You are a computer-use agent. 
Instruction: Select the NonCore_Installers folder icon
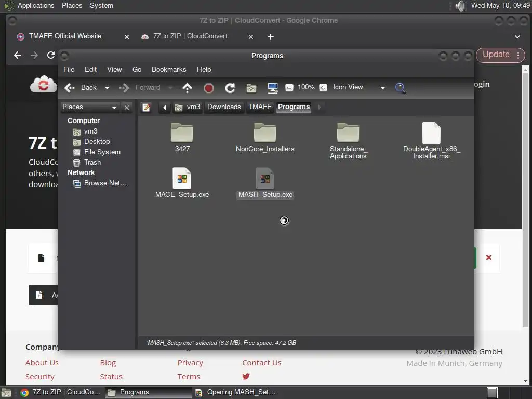(265, 132)
